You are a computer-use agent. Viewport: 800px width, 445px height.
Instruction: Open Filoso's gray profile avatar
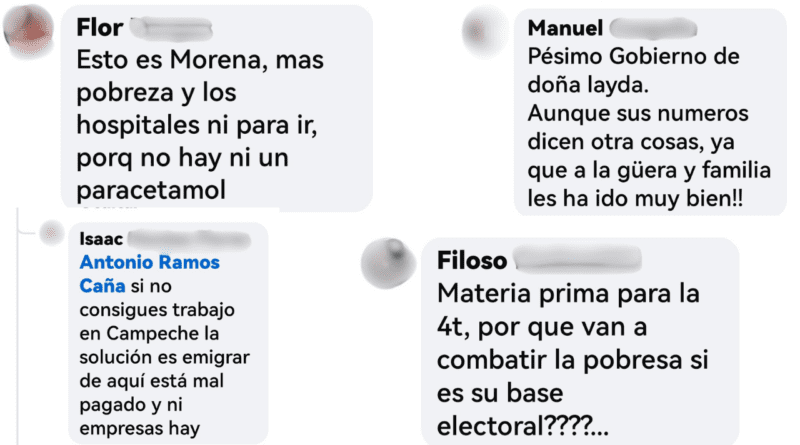(389, 263)
